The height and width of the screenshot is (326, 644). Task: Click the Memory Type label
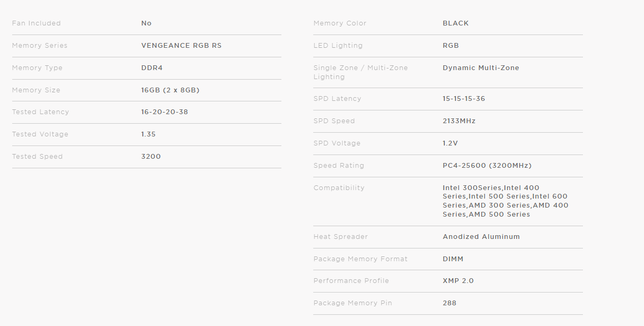click(x=37, y=68)
